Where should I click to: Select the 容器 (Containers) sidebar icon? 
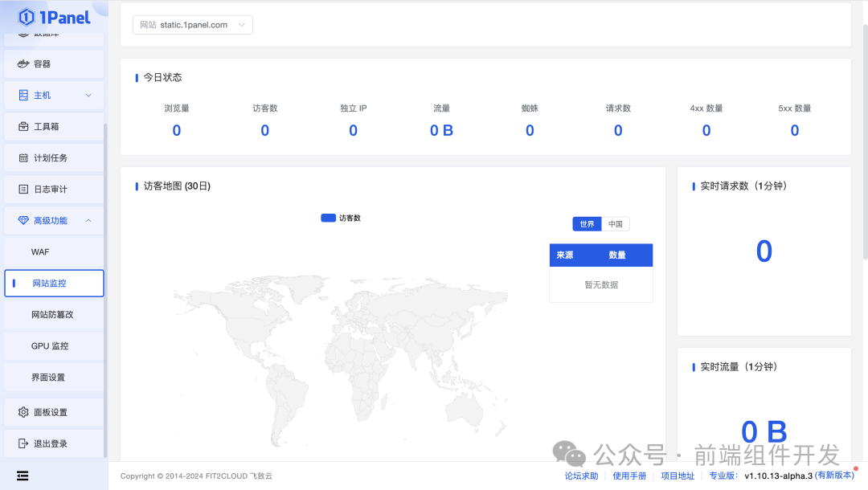tap(24, 63)
